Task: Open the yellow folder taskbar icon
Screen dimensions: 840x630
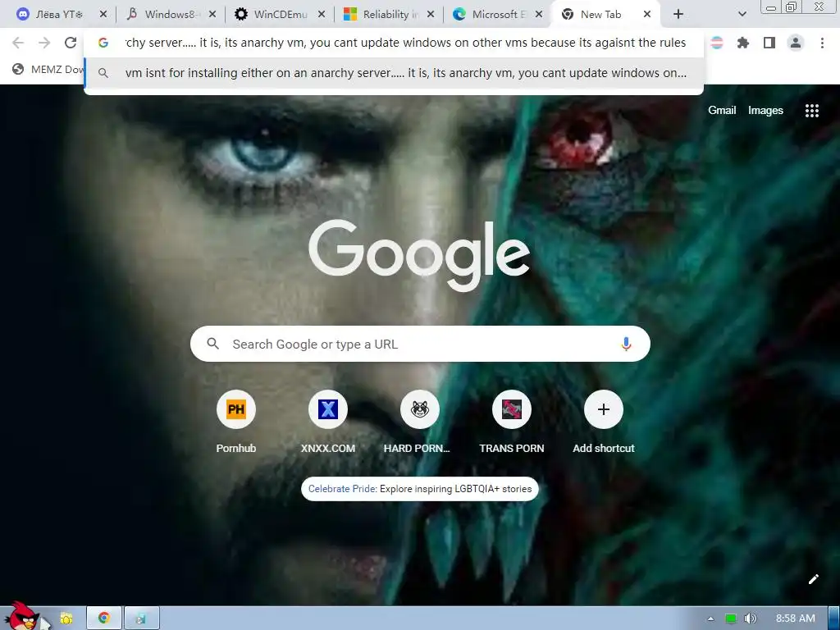Action: [x=66, y=619]
